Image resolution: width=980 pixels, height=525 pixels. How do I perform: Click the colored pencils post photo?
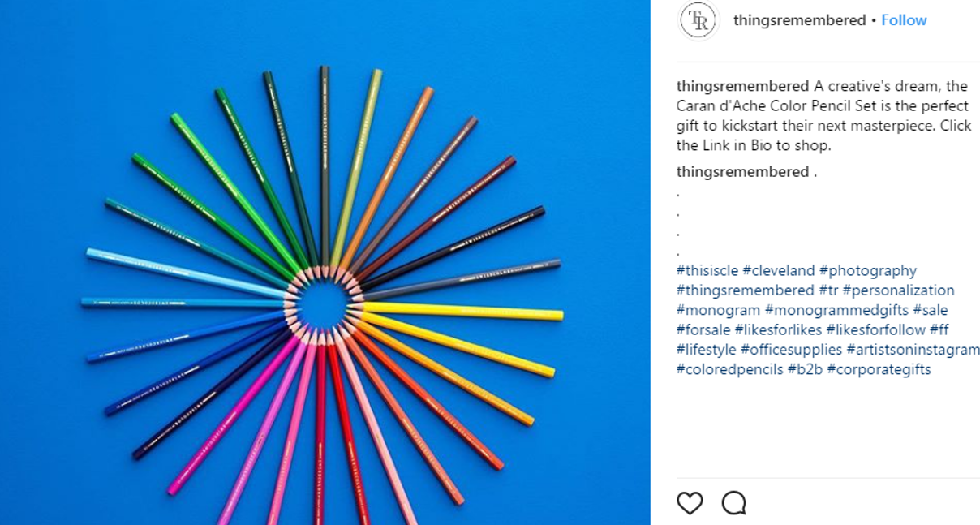point(325,262)
